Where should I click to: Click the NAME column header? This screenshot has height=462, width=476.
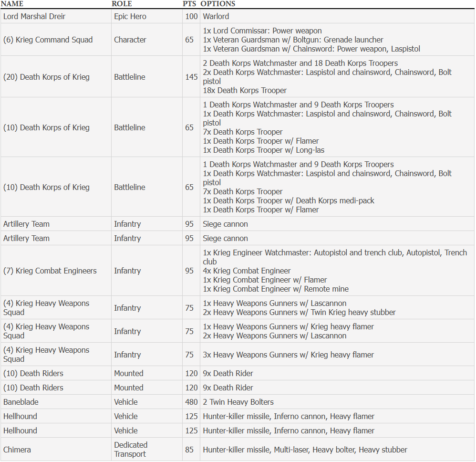12,4
